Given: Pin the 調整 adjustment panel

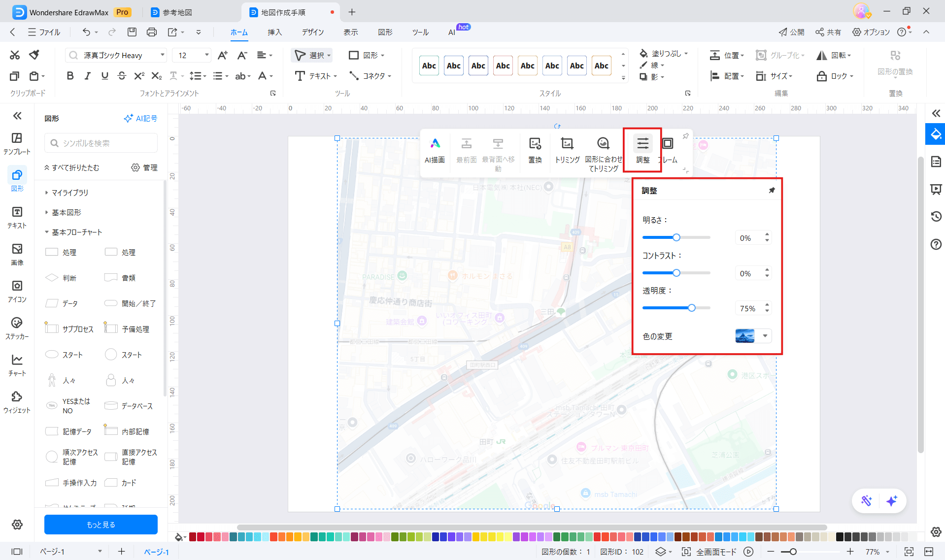Looking at the screenshot, I should click(772, 191).
